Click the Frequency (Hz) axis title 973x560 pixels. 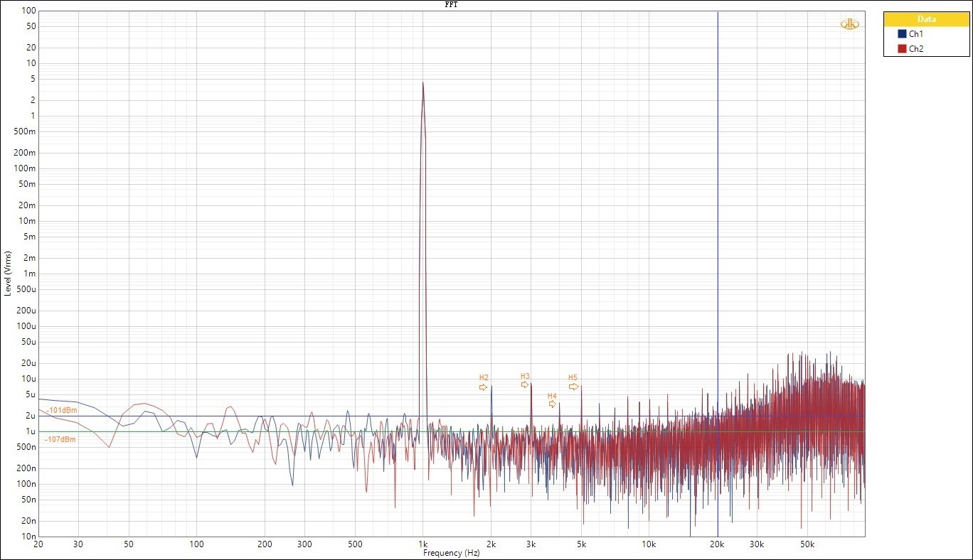click(x=452, y=553)
